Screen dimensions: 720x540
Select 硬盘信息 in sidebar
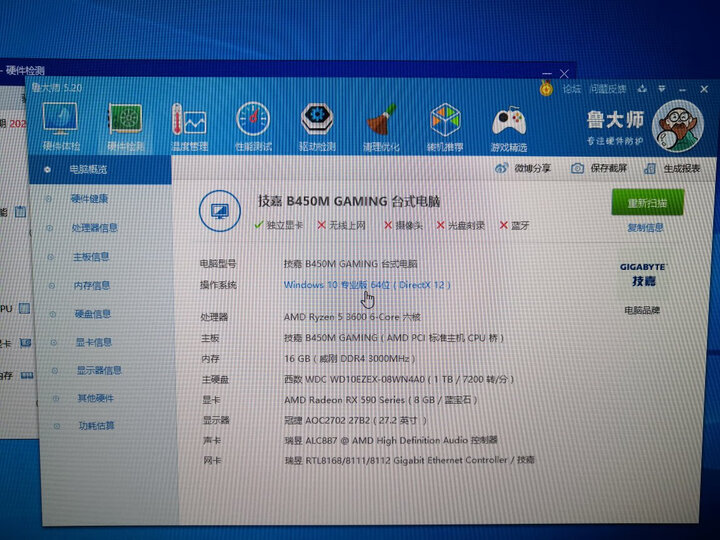point(93,314)
